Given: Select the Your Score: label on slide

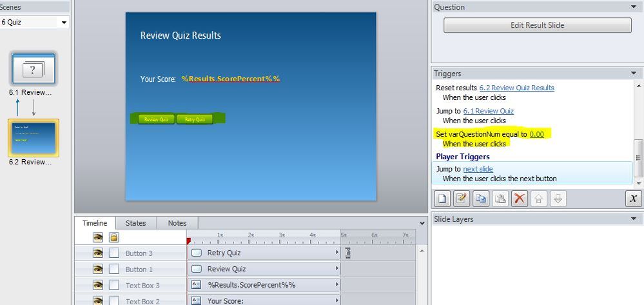Looking at the screenshot, I should [x=158, y=79].
